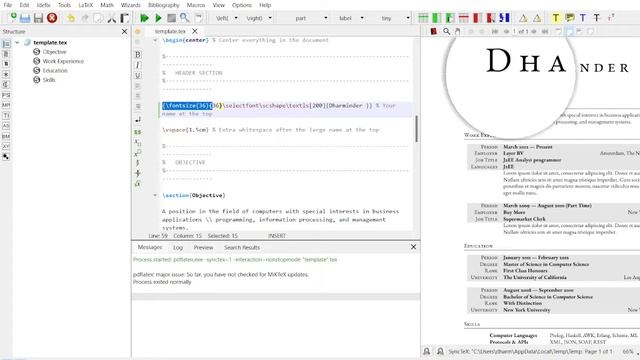Jump to Skills section in Structure
This screenshot has width=640, height=360.
tap(49, 80)
